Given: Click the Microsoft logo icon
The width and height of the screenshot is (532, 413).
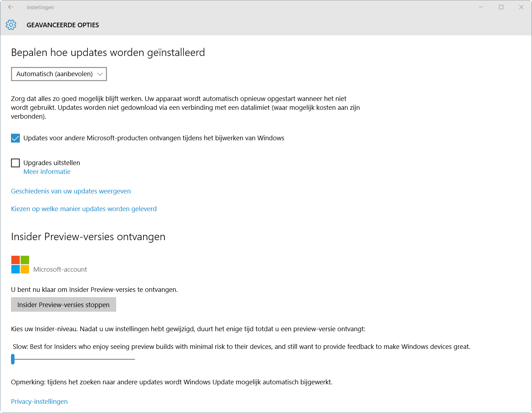Looking at the screenshot, I should tap(20, 265).
